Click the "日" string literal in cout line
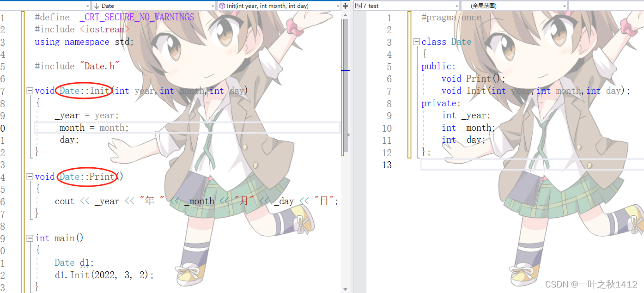This screenshot has height=293, width=644. point(324,201)
